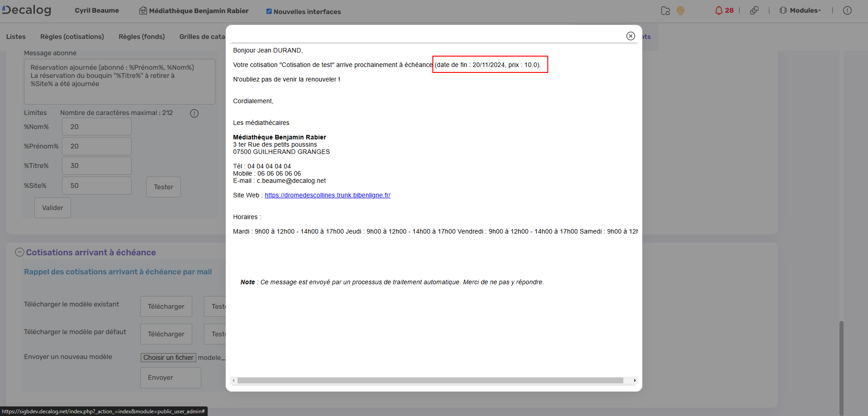Toggle the Nouvelles interfaces checkbox

coord(269,12)
